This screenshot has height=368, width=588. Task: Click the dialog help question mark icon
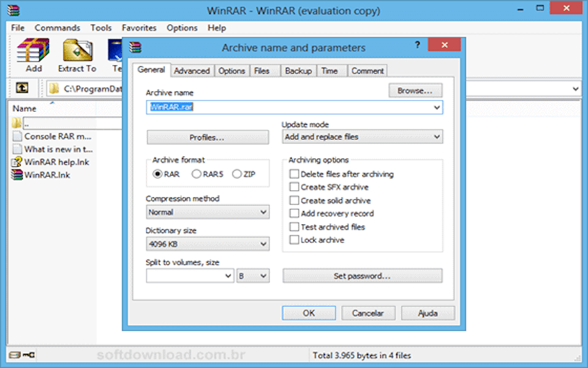(417, 45)
